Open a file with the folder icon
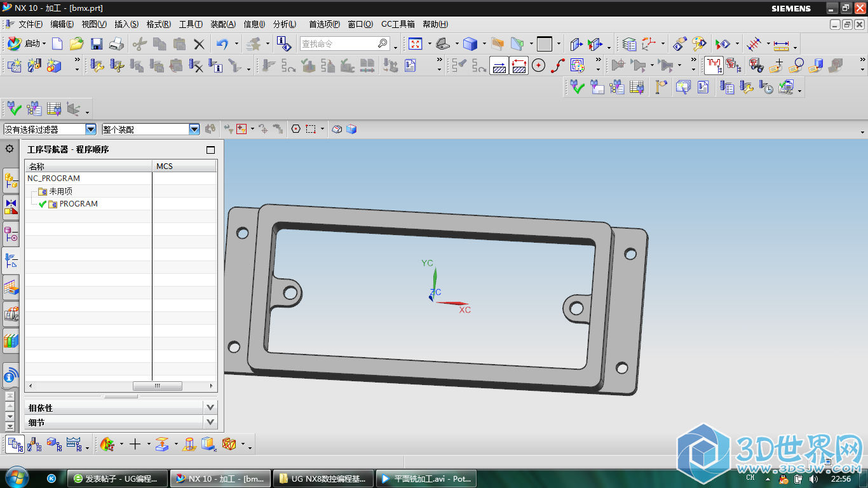Screen dimensions: 868x488 pyautogui.click(x=77, y=44)
